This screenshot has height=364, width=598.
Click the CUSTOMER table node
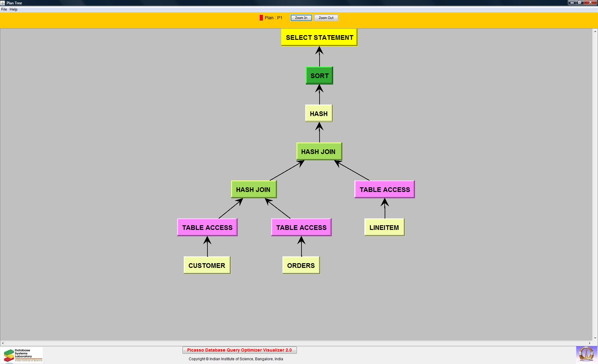click(x=207, y=265)
